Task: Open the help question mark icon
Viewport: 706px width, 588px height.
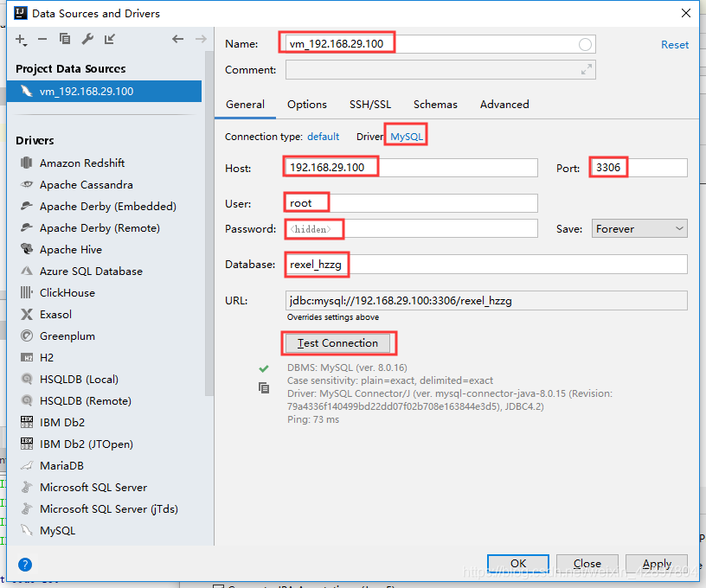Action: tap(25, 564)
